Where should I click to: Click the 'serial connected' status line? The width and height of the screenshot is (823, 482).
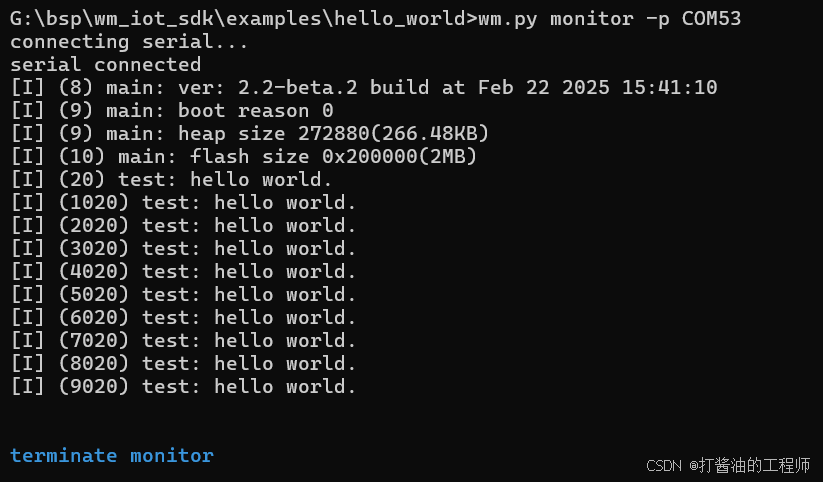pos(105,65)
